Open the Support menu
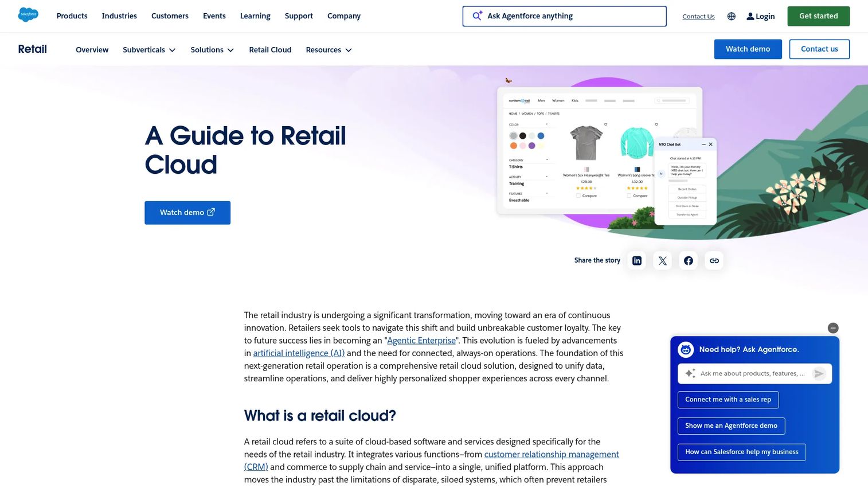The width and height of the screenshot is (868, 488). [299, 16]
